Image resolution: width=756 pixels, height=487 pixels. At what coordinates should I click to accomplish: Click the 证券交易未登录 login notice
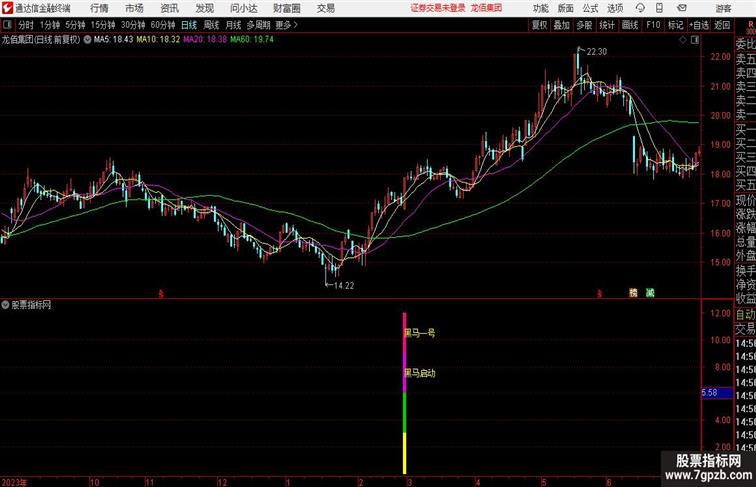(x=438, y=8)
